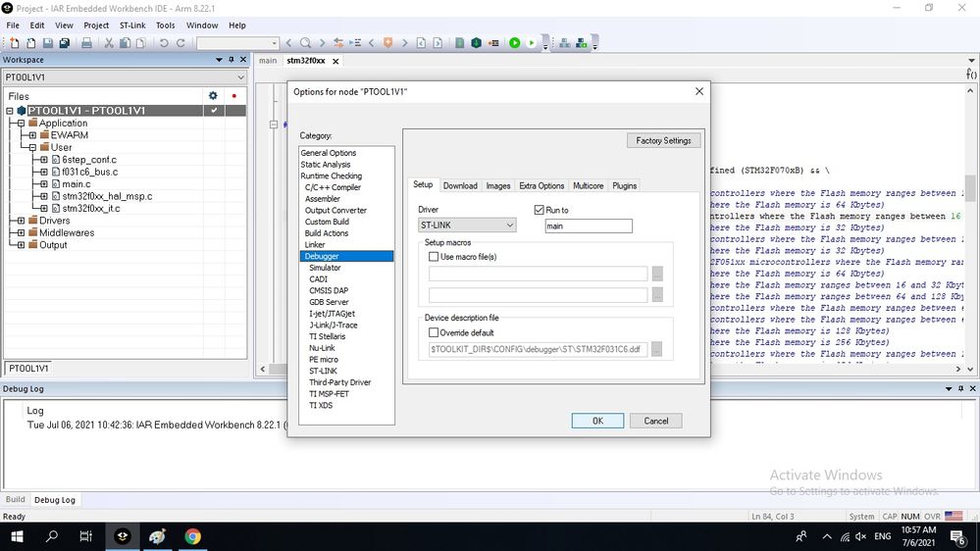Open the File menu
This screenshot has width=980, height=551.
tap(13, 25)
